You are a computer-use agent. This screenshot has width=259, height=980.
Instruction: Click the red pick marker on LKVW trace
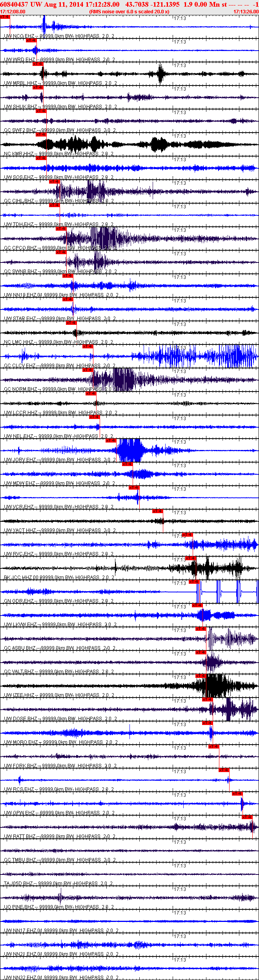(x=197, y=605)
